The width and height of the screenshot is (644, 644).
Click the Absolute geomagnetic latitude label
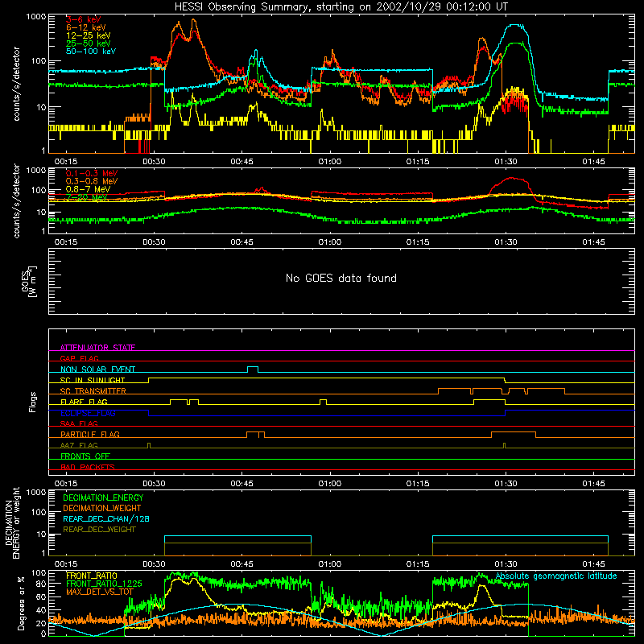556,576
